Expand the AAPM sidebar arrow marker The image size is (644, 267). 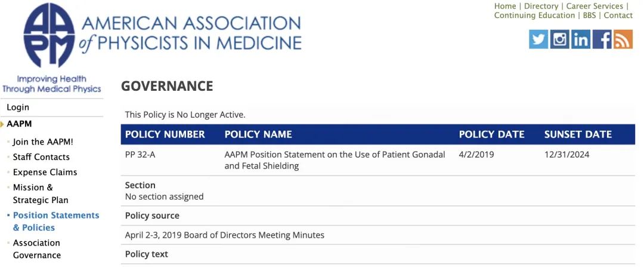coord(2,124)
